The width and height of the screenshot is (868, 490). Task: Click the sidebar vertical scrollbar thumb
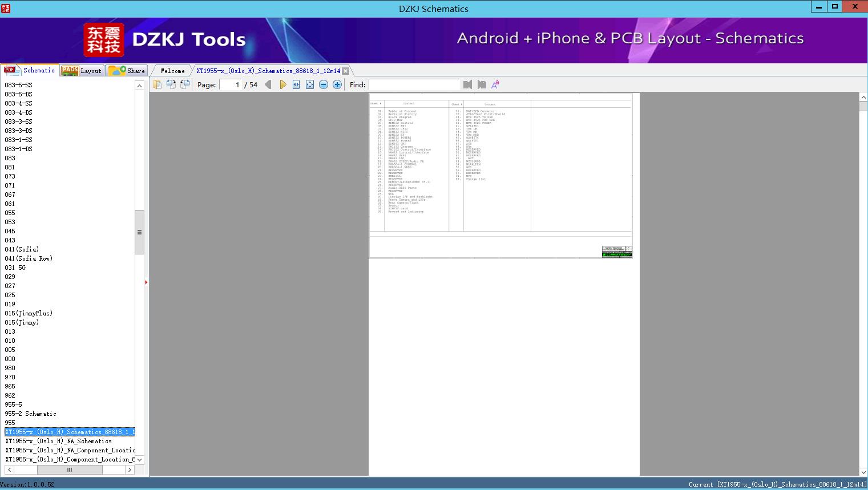pos(139,232)
